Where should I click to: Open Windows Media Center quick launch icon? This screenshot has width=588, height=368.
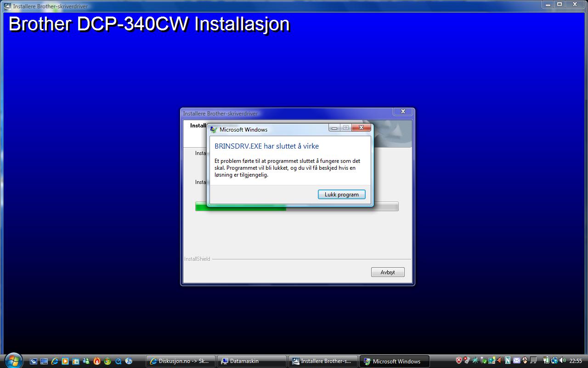click(x=107, y=361)
